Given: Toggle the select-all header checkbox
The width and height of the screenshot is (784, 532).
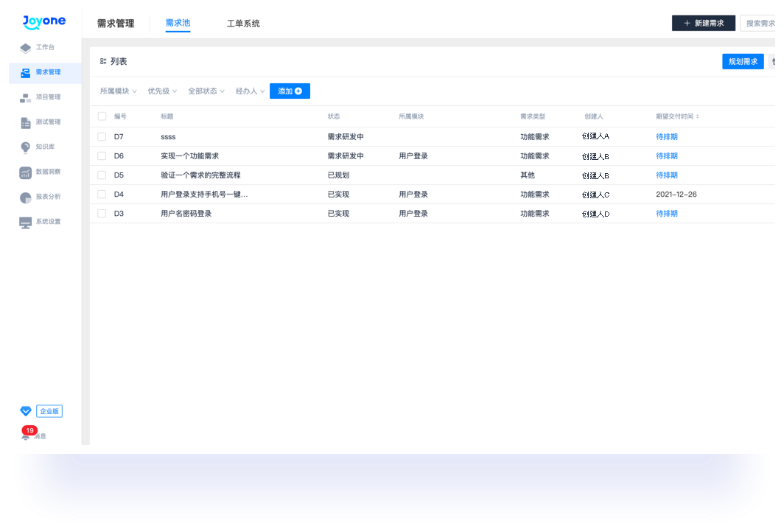Looking at the screenshot, I should (102, 116).
